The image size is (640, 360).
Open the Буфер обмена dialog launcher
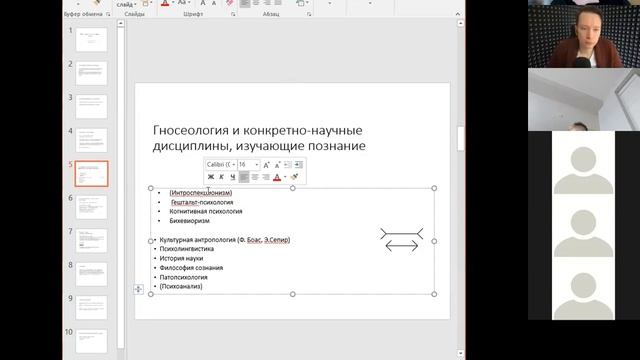(108, 14)
